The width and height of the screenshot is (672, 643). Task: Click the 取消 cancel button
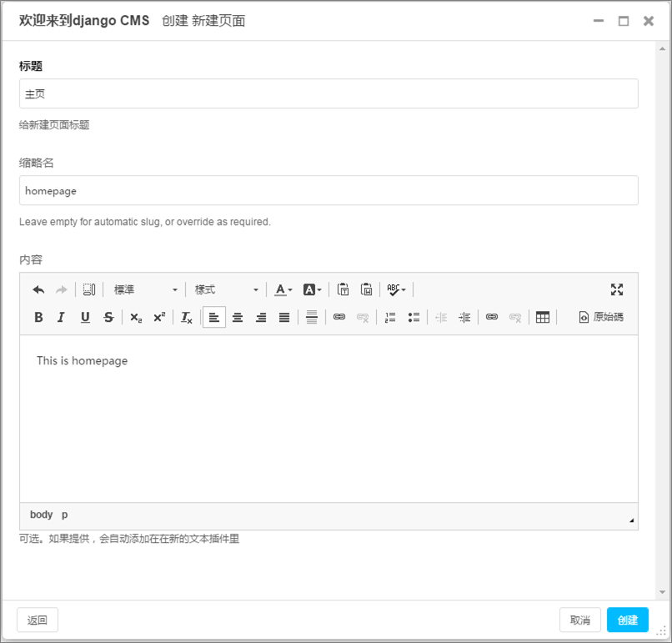point(579,620)
